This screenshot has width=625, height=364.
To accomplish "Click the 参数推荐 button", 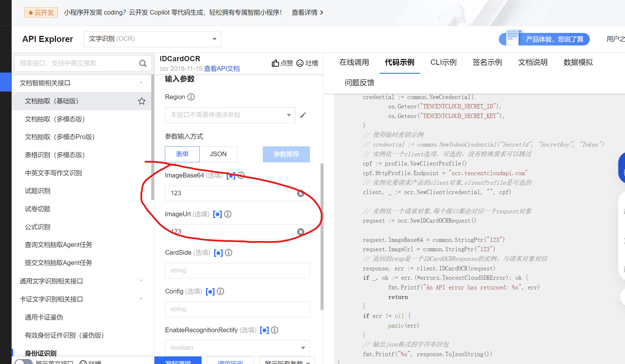I will point(286,154).
